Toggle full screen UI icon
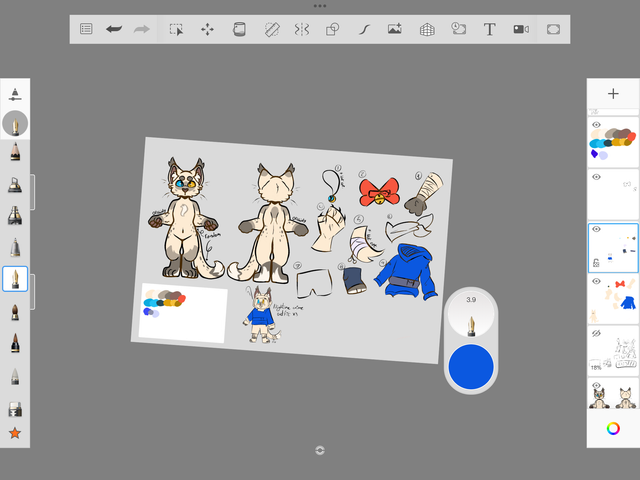The height and width of the screenshot is (480, 640). (x=553, y=29)
